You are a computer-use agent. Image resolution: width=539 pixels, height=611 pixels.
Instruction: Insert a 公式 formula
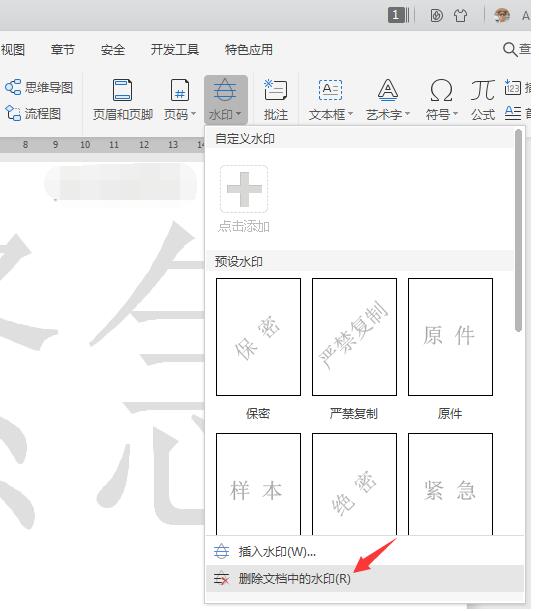click(483, 99)
